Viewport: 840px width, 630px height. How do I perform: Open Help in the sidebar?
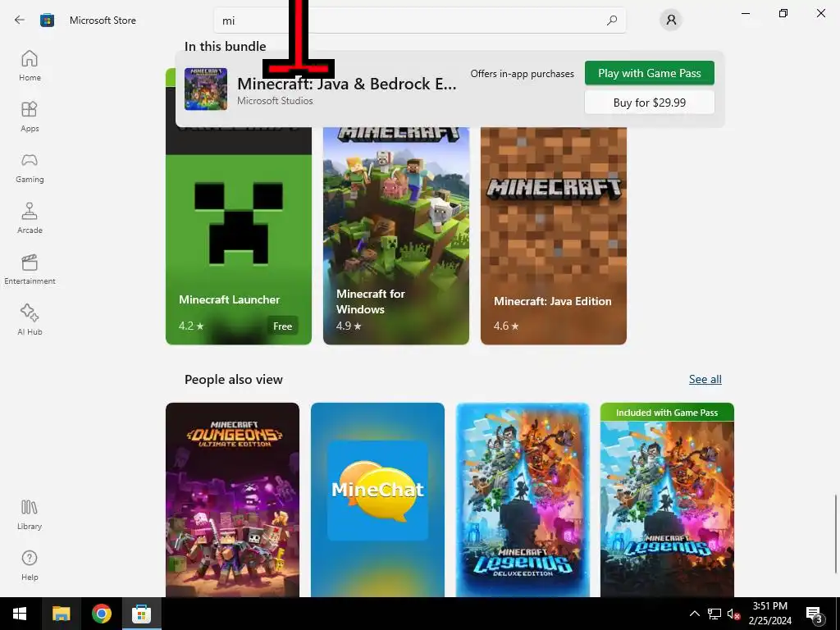tap(30, 565)
